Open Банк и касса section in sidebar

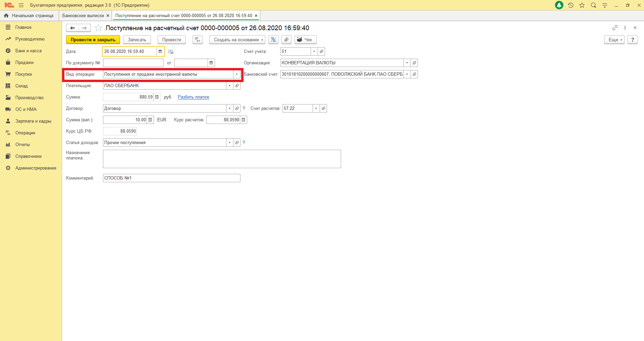pyautogui.click(x=29, y=51)
